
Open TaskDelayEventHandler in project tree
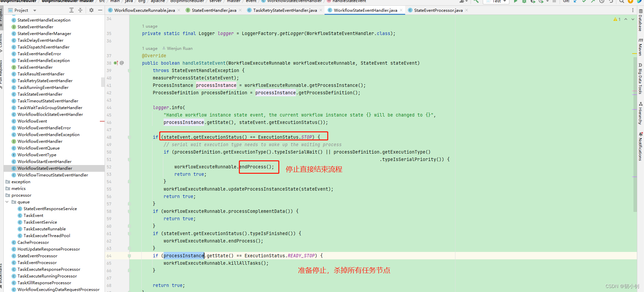40,40
